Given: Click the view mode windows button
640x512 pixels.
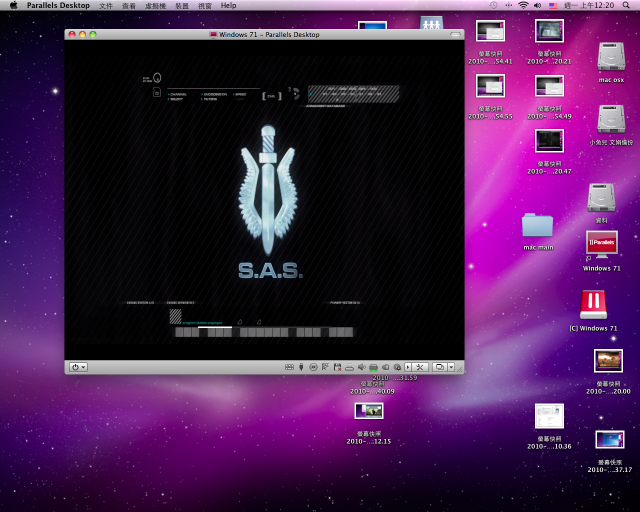Looking at the screenshot, I should 440,367.
